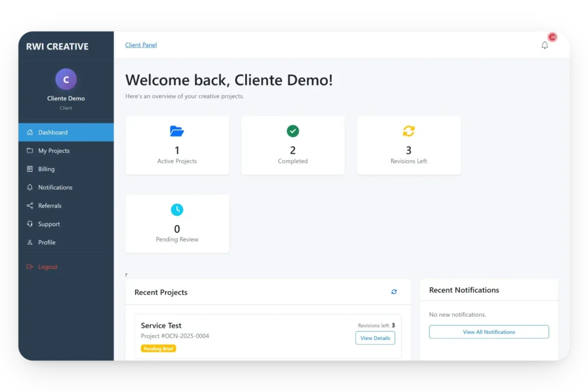This screenshot has height=392, width=588.
Task: Click the My Projects folder icon
Action: pyautogui.click(x=29, y=150)
